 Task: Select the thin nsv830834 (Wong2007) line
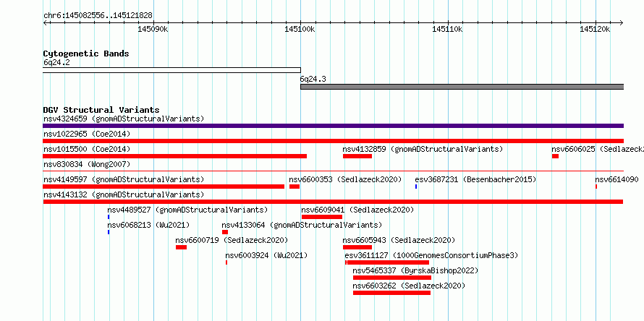333,171
